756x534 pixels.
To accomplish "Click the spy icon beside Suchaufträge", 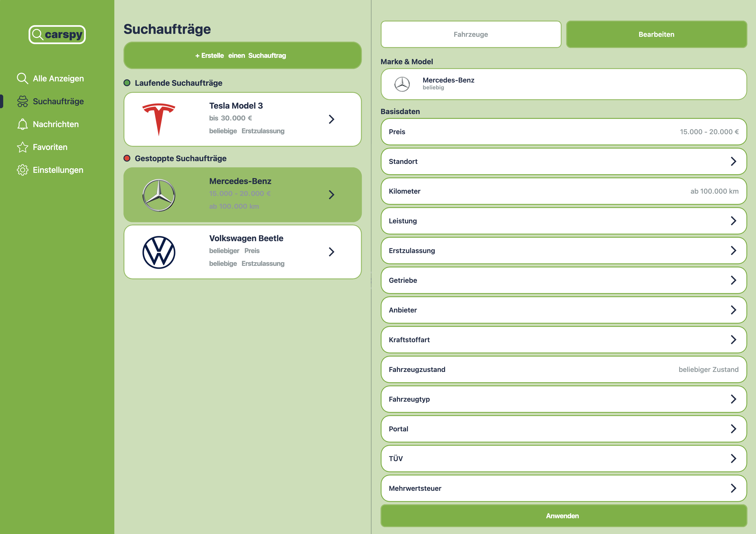I will (22, 101).
